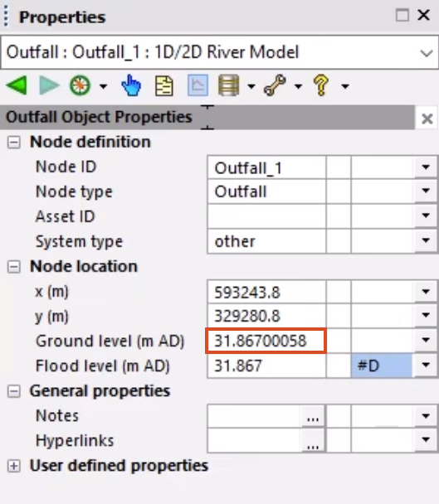
Task: Collapse the Node definition section
Action: (x=13, y=142)
